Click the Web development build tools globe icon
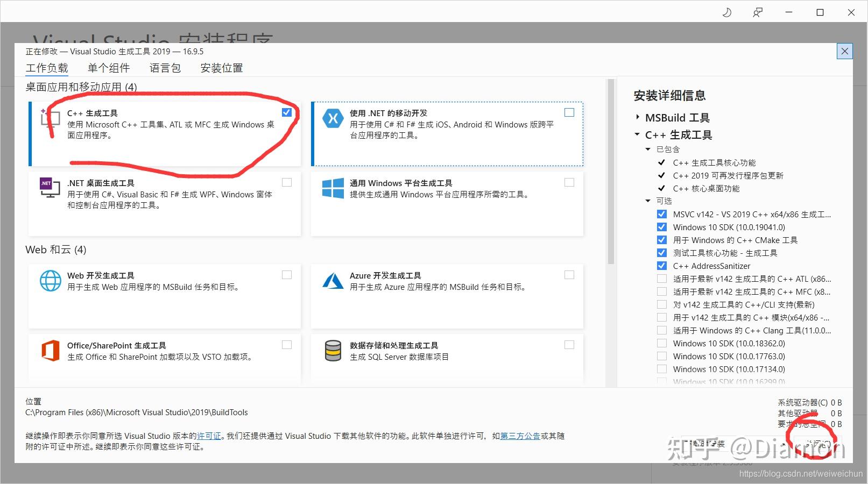 click(50, 281)
